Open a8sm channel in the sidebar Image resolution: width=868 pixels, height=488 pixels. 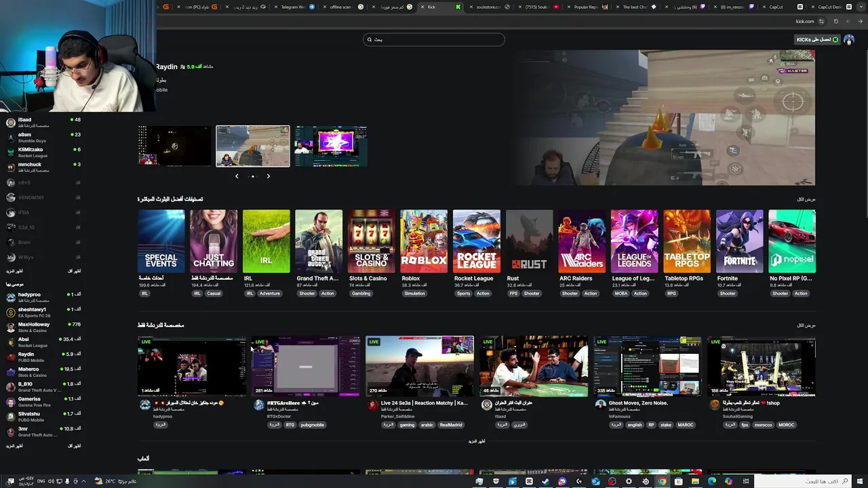pyautogui.click(x=42, y=138)
